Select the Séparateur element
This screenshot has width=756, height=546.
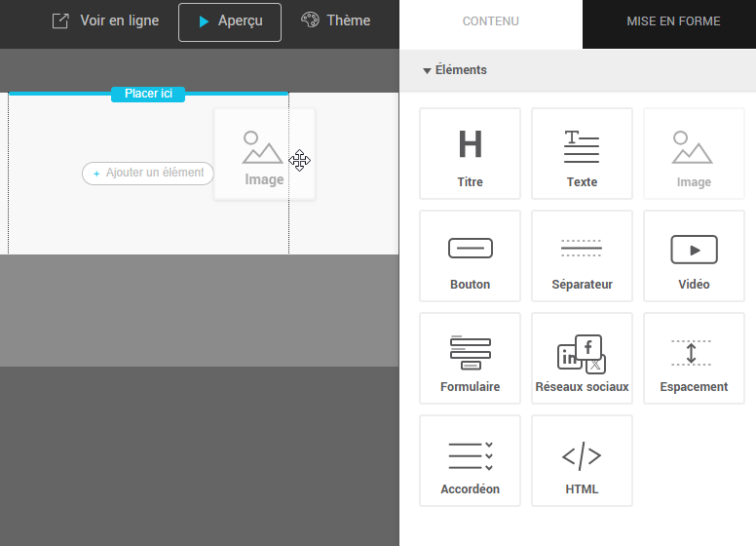582,255
